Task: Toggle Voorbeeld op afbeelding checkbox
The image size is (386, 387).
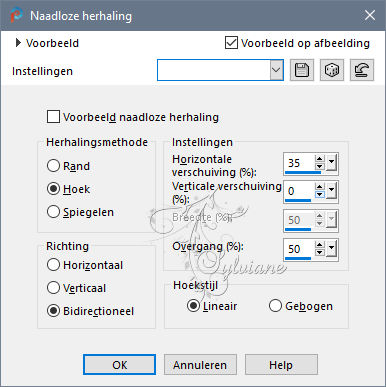Action: 231,43
